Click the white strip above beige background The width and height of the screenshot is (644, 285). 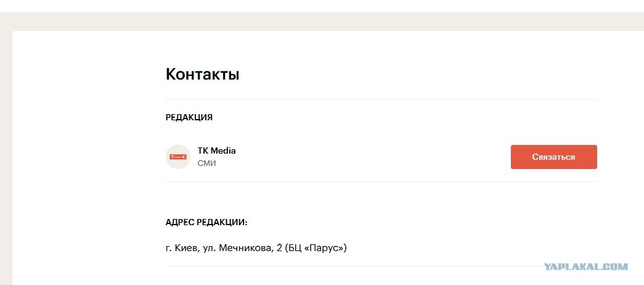click(x=322, y=6)
